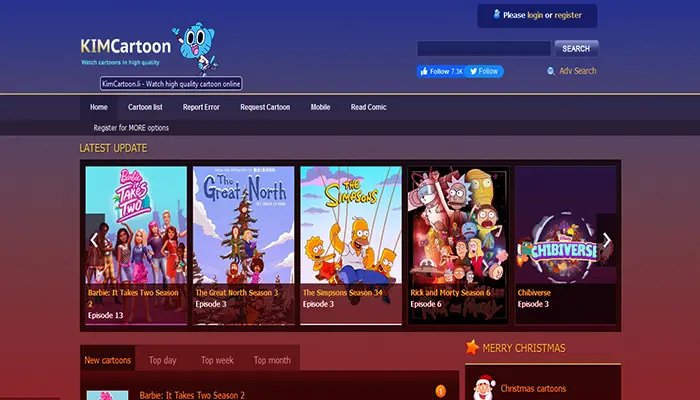Viewport: 700px width, 400px height.
Task: Open the Request Cartoon page
Action: point(265,107)
